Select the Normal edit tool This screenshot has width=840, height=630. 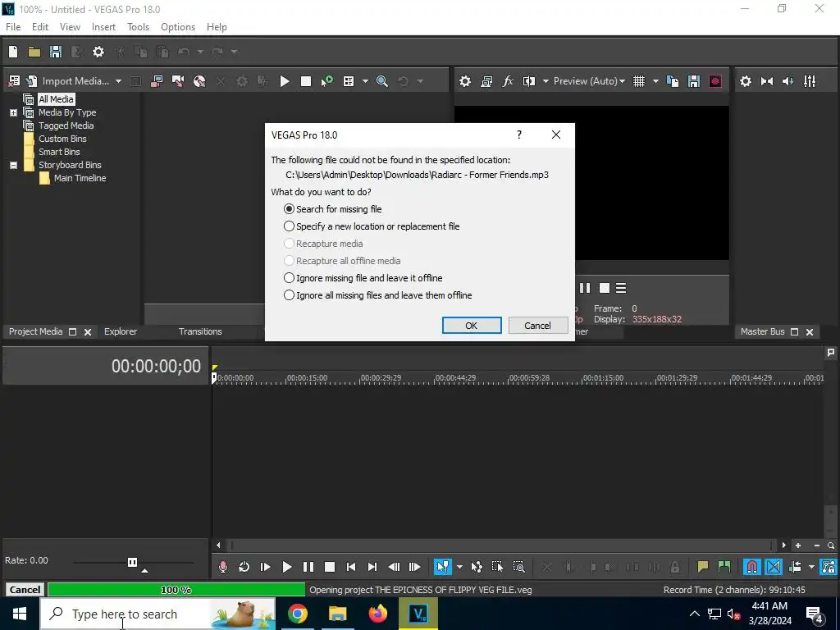tap(443, 567)
